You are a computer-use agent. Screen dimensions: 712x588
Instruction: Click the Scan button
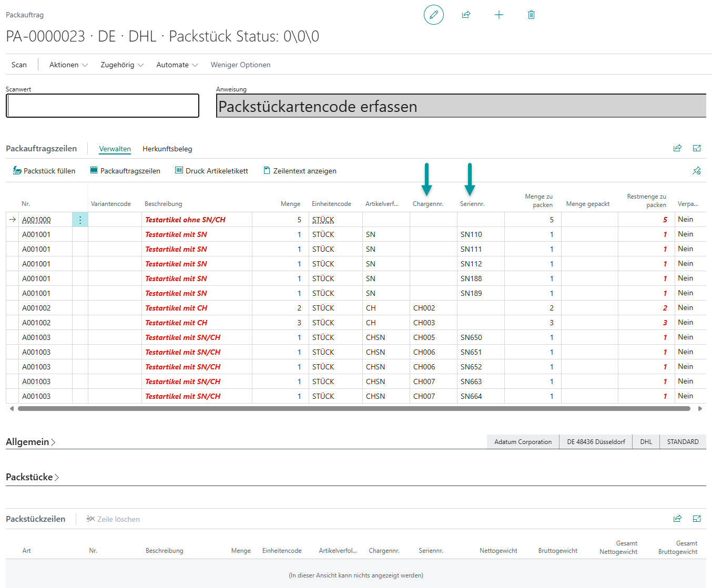19,65
